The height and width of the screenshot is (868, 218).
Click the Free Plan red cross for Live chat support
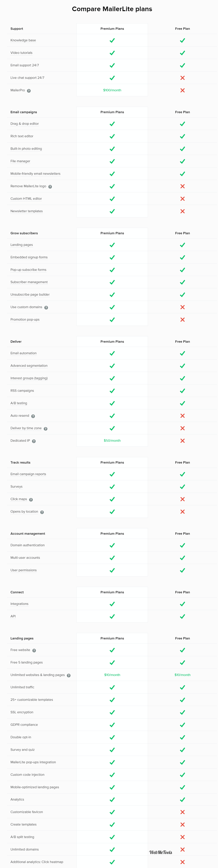pos(182,78)
